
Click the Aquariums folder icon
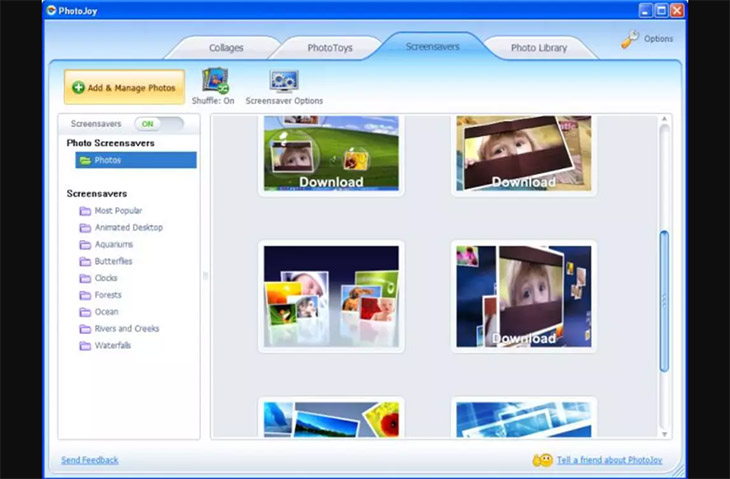[85, 244]
